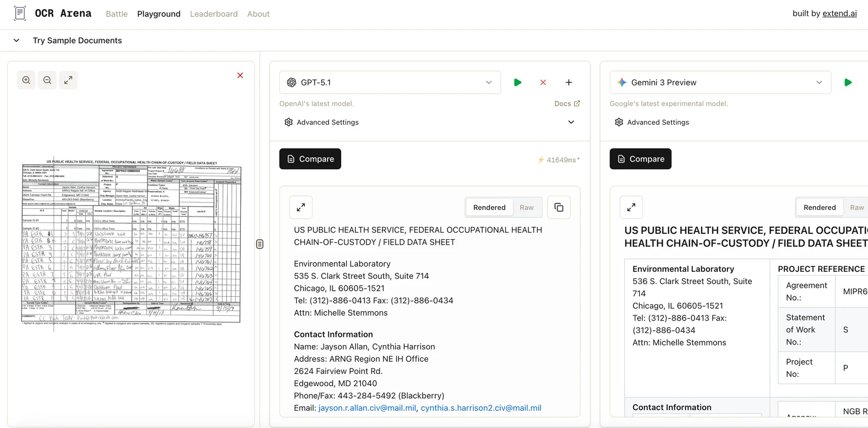Expand document viewer to fullscreen

click(68, 80)
